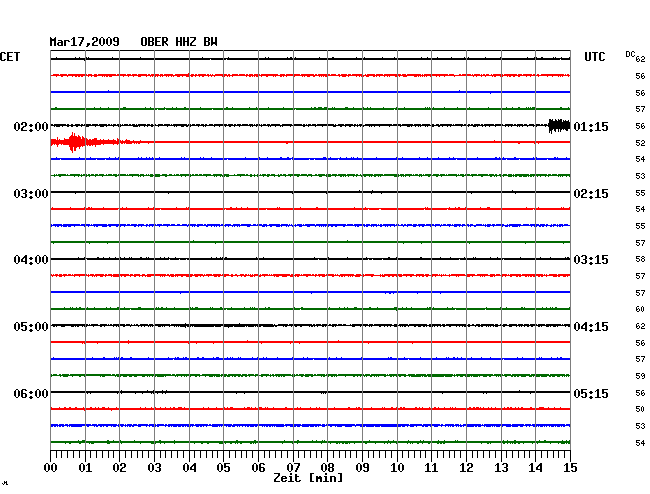Click the DC value "60"

coord(640,309)
